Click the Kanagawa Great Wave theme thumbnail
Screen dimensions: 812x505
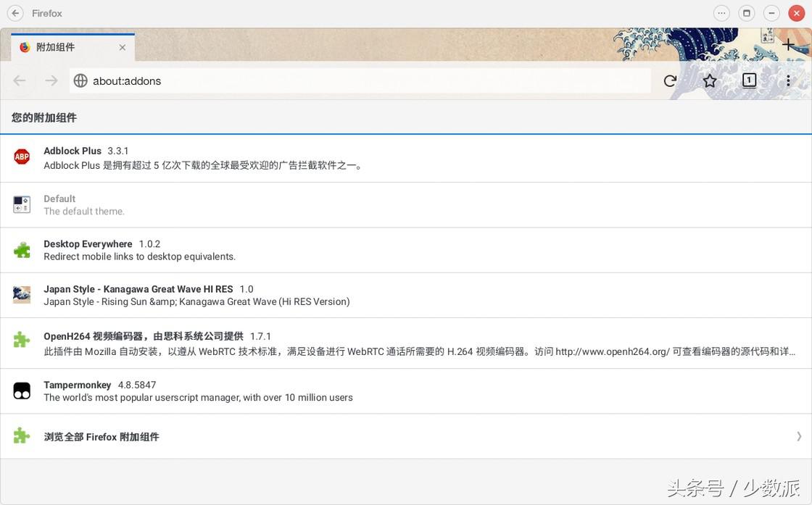[x=22, y=295]
